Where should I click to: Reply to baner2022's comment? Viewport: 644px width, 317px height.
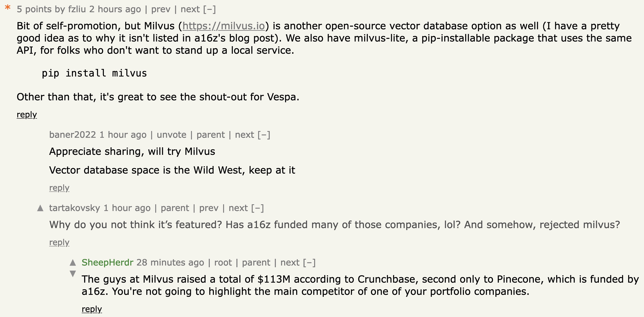pyautogui.click(x=59, y=188)
